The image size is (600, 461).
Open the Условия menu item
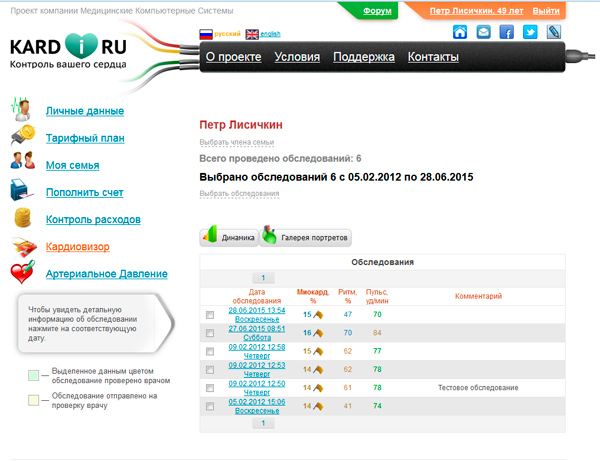[x=297, y=57]
